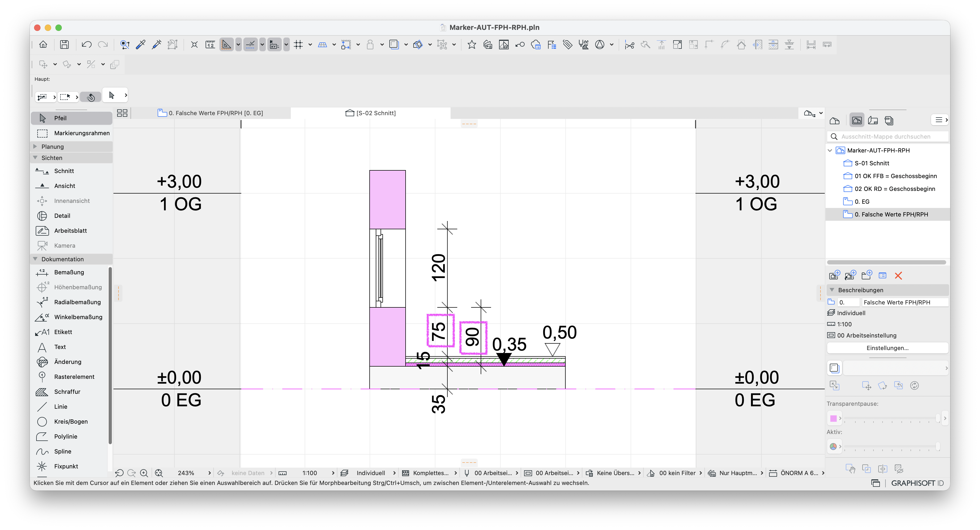Open the 0. Falsche Werte FPH/RPH tab
The image size is (980, 530).
pyautogui.click(x=210, y=113)
